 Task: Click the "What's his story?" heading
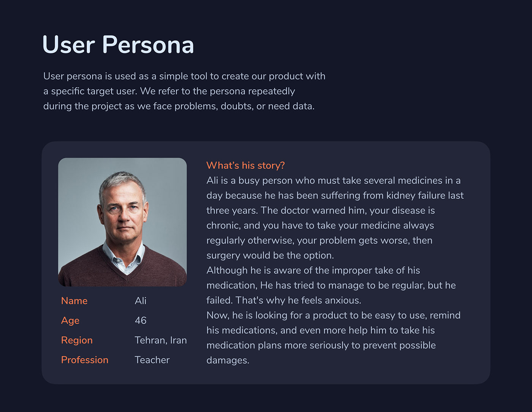click(x=245, y=165)
